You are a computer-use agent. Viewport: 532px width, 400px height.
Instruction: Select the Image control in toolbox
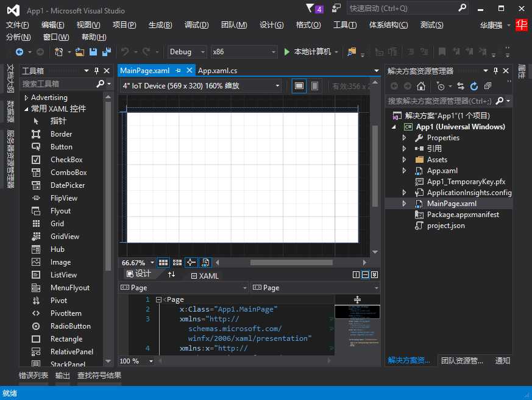[x=61, y=262]
